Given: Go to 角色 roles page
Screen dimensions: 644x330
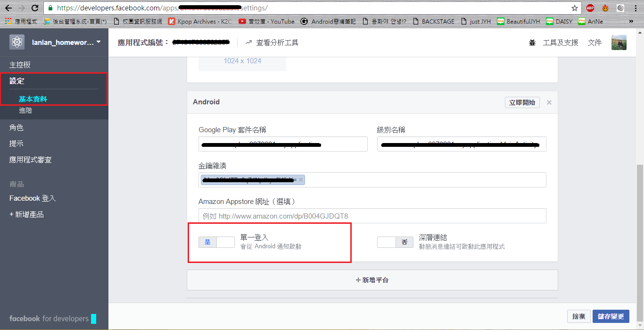Looking at the screenshot, I should 17,127.
